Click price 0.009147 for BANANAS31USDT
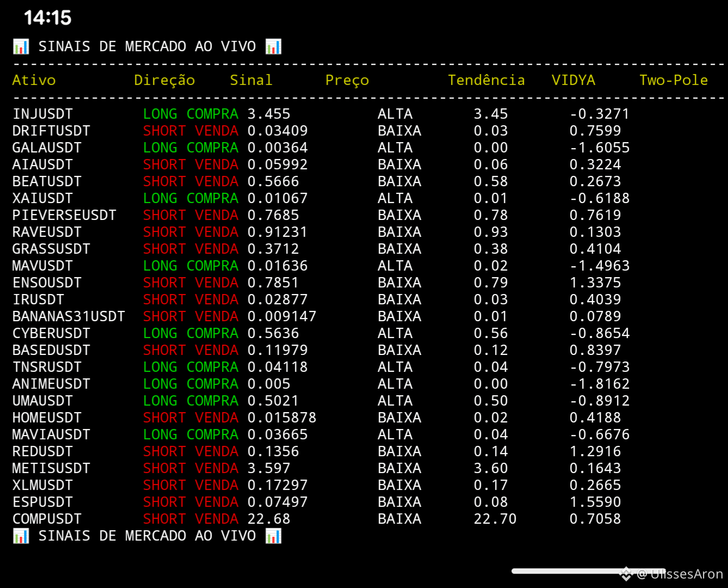The width and height of the screenshot is (728, 588). (282, 316)
